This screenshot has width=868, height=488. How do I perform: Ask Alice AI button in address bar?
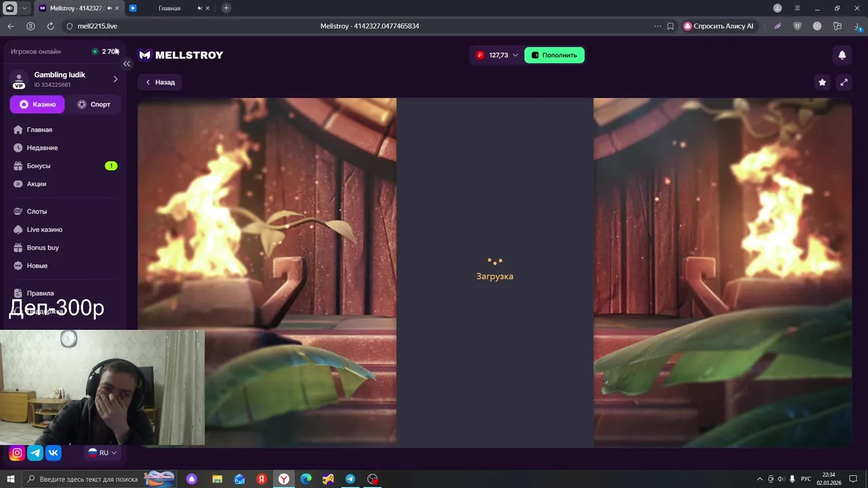tap(718, 26)
